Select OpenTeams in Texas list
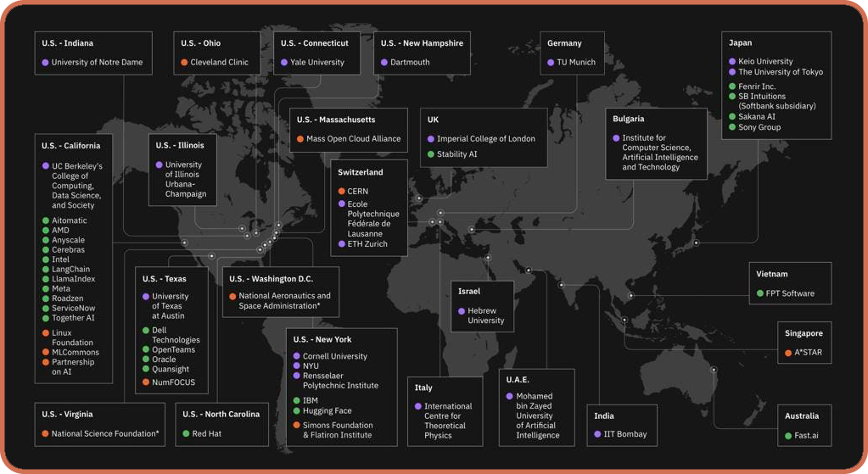 173,350
